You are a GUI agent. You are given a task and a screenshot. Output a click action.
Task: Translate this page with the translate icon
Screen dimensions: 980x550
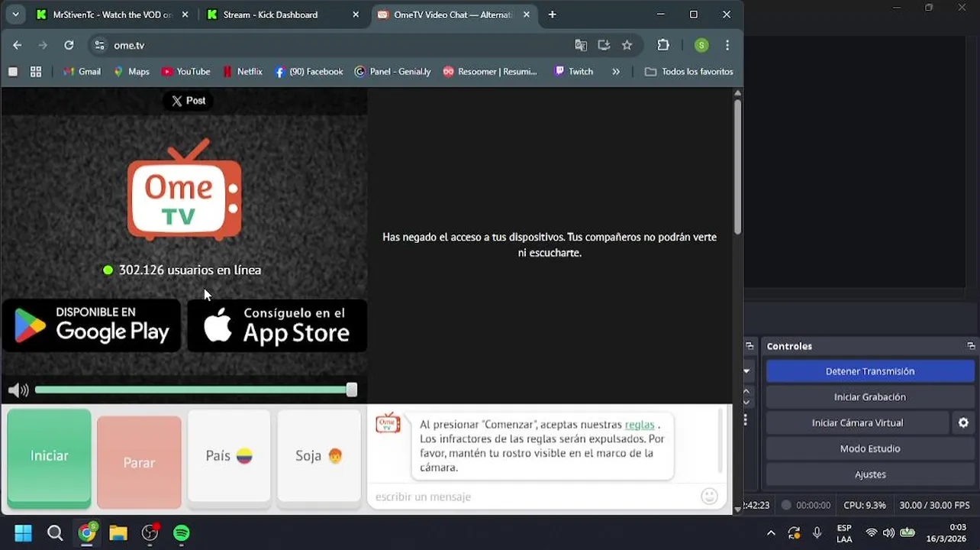coord(581,45)
